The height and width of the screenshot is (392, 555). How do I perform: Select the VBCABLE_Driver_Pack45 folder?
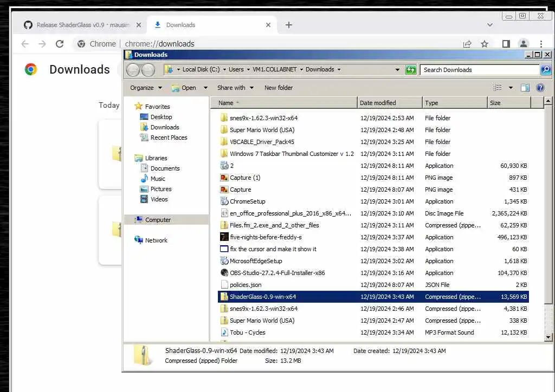[373, 142]
